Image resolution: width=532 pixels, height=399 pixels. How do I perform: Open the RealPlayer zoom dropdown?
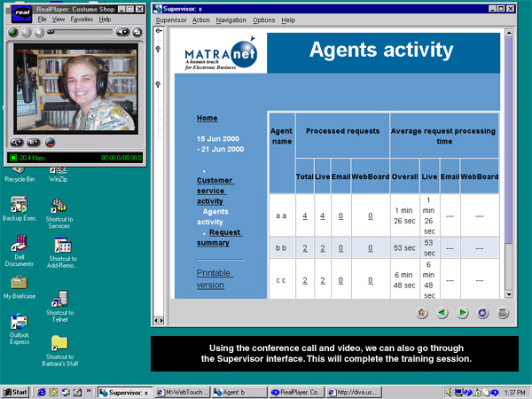pos(16,142)
